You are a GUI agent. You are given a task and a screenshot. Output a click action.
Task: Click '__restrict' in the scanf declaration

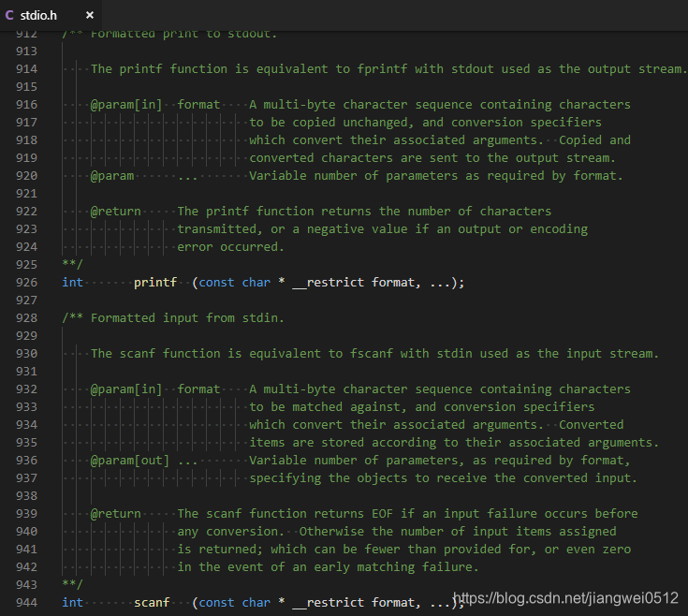pos(329,603)
